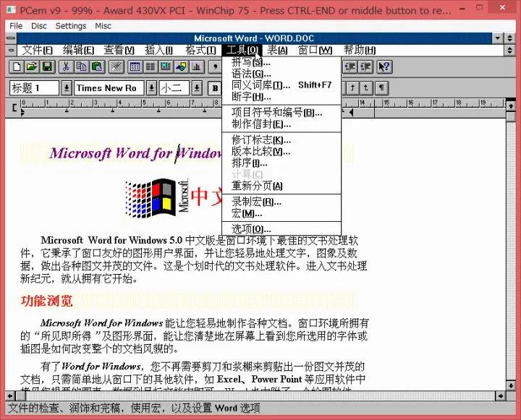Click the Insert Graph chart icon
Viewport: 521px width, 420px height.
(196, 67)
